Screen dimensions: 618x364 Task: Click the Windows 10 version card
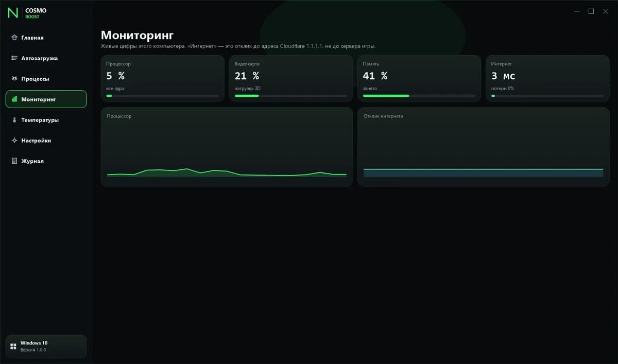tap(46, 346)
